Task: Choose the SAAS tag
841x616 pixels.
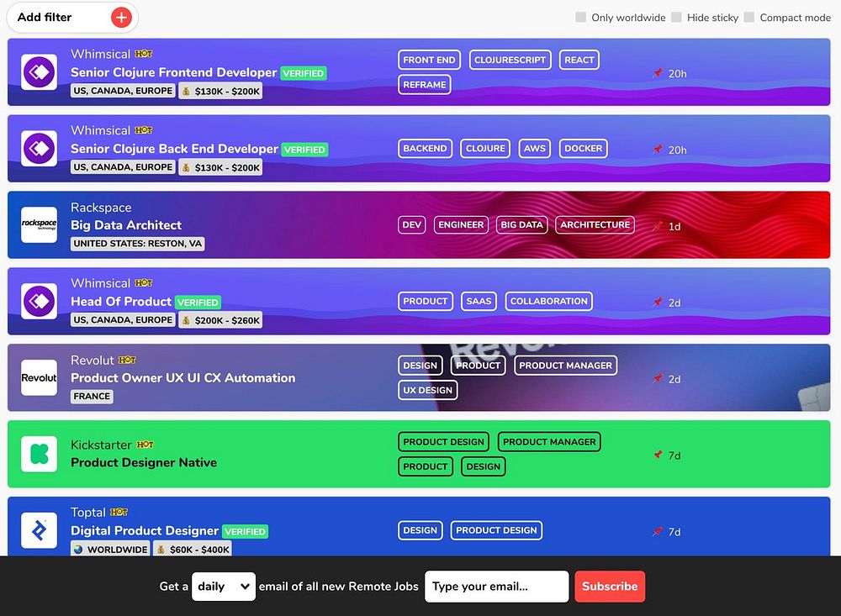Action: (479, 302)
